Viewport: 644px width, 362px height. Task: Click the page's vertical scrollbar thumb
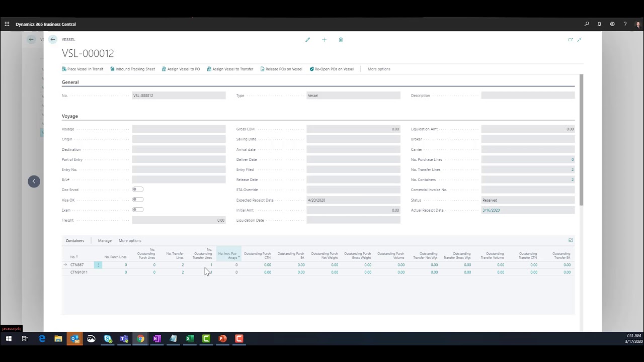(x=582, y=140)
